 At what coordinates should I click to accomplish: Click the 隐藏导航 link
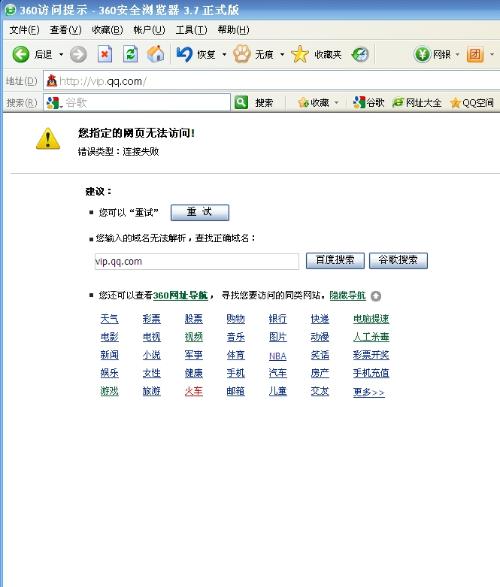[x=348, y=295]
